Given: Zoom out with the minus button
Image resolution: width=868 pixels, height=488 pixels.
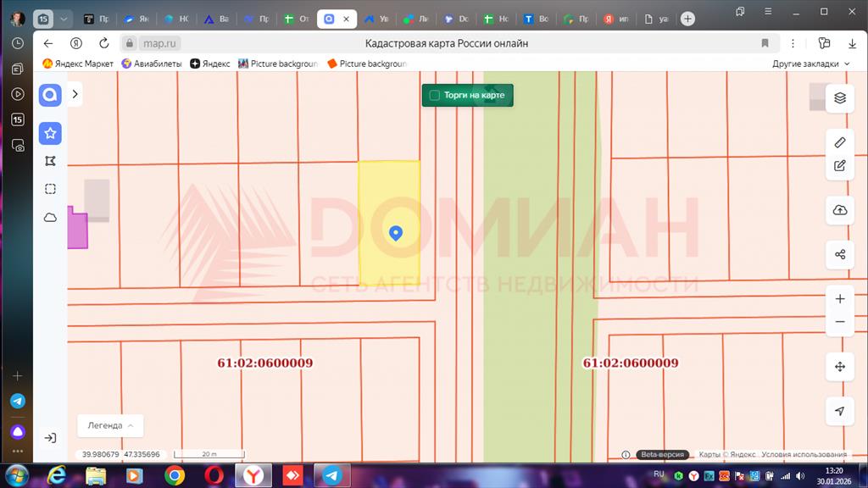Looking at the screenshot, I should [x=839, y=322].
